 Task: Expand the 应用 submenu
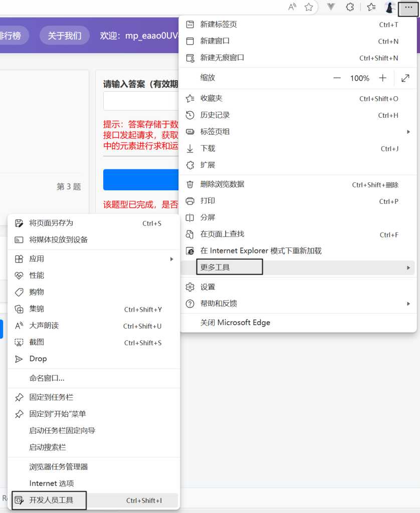(94, 259)
